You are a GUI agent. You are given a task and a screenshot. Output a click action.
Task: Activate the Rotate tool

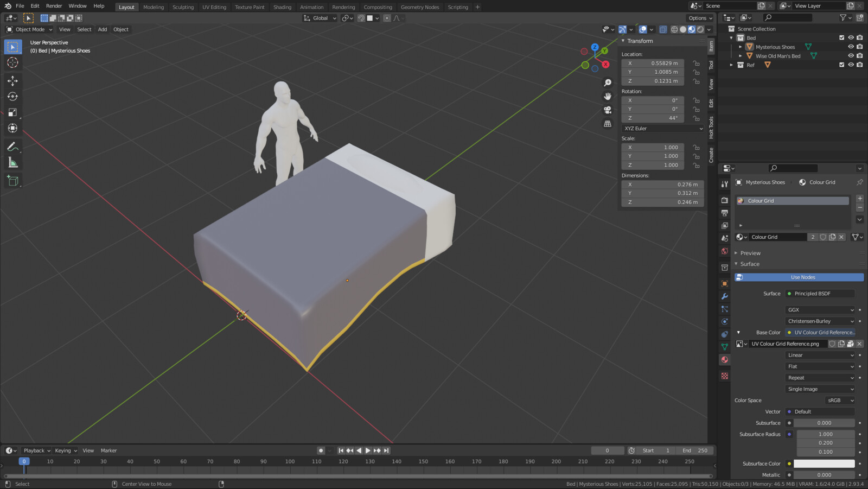pos(12,97)
